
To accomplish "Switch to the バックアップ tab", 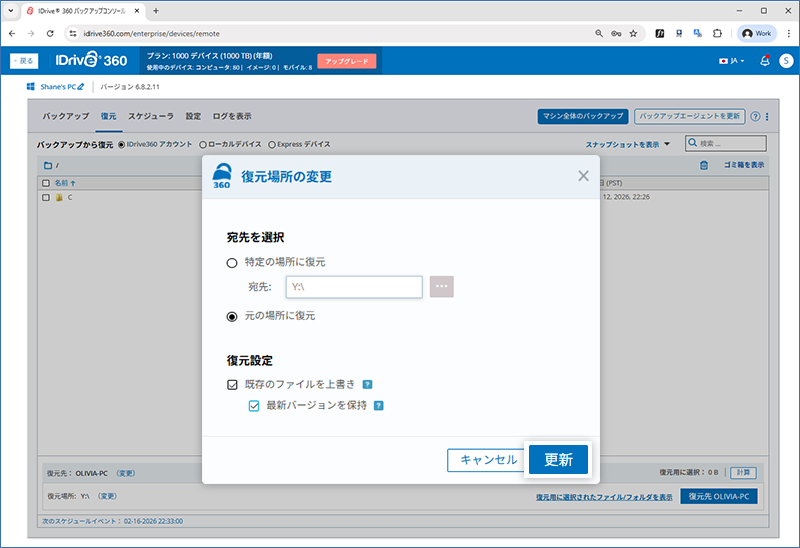I will (x=64, y=116).
